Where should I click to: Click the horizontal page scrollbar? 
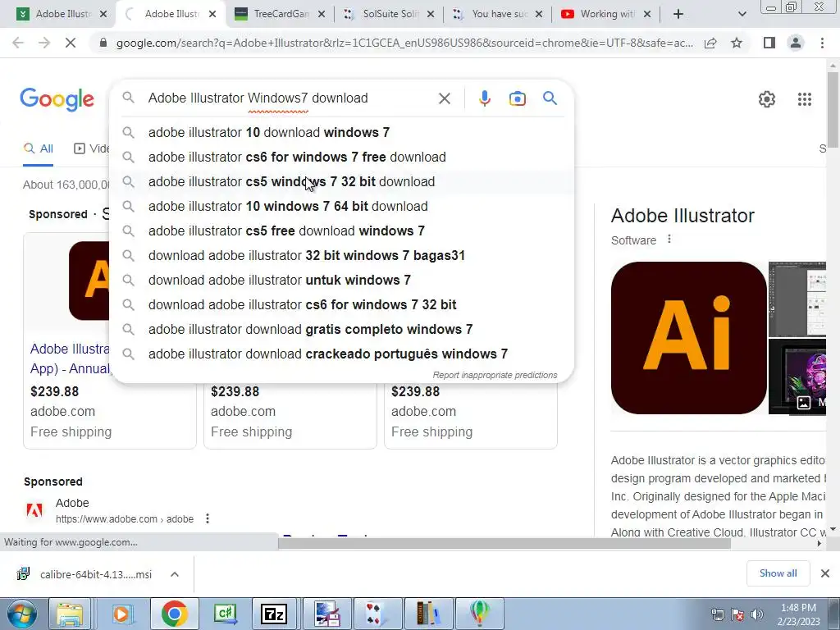pyautogui.click(x=504, y=543)
